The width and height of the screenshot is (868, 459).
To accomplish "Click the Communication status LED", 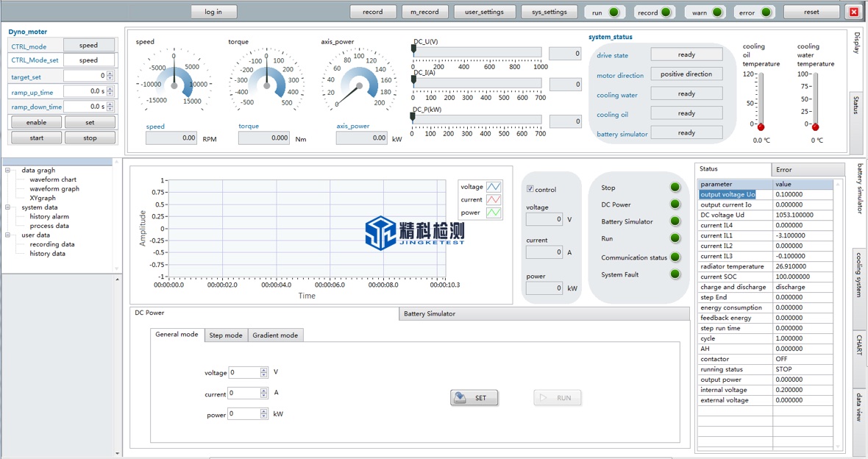I will [x=675, y=257].
